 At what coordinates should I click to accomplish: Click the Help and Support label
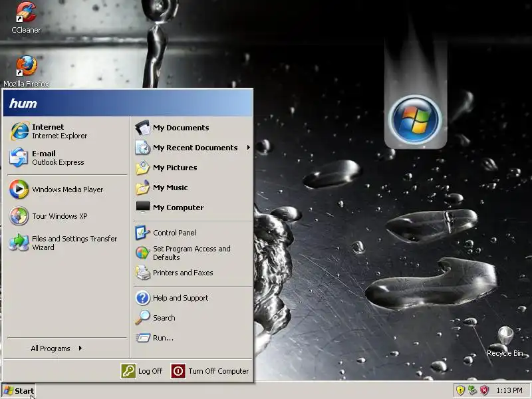click(180, 298)
